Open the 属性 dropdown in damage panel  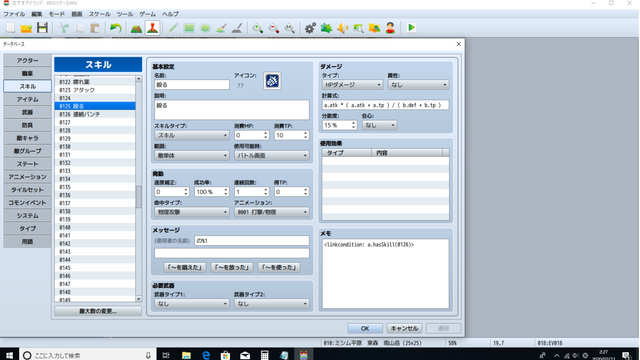(418, 84)
